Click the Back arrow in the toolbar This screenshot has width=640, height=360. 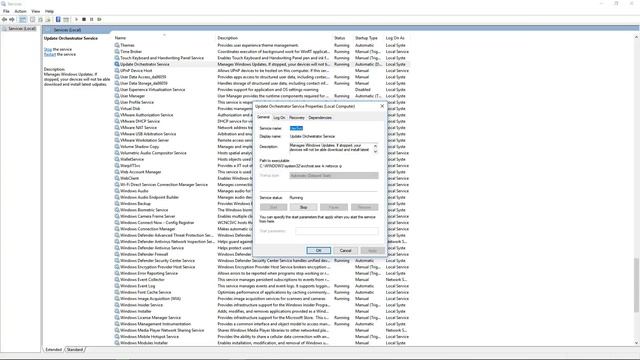point(4,19)
